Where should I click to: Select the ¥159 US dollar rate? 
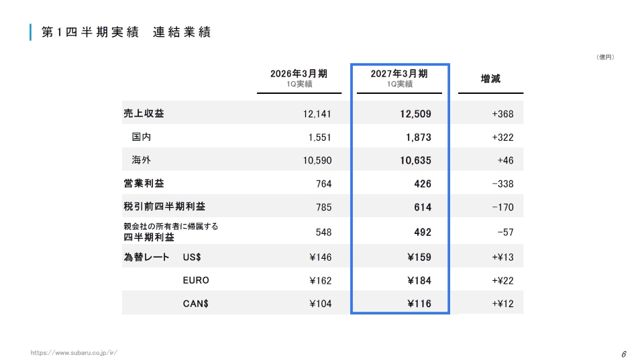coord(419,257)
